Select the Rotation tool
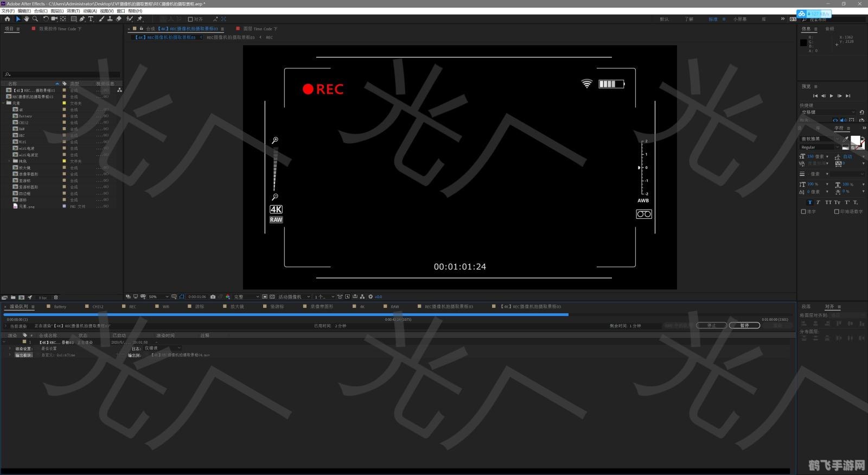The height and width of the screenshot is (475, 868). tap(46, 19)
